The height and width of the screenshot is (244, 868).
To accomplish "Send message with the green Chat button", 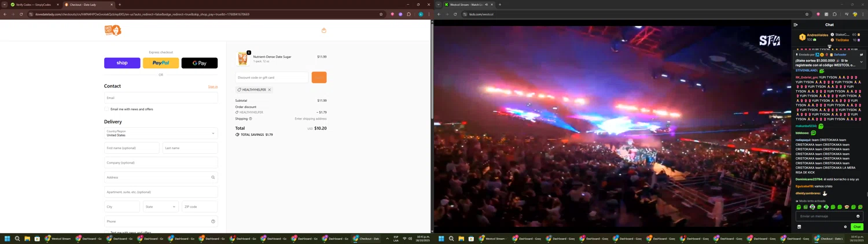I will [857, 227].
